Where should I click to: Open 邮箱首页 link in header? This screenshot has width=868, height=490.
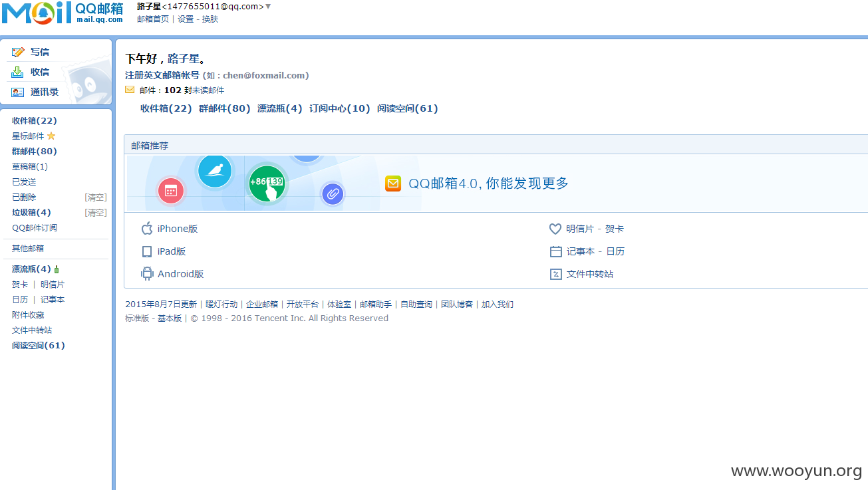coord(153,19)
